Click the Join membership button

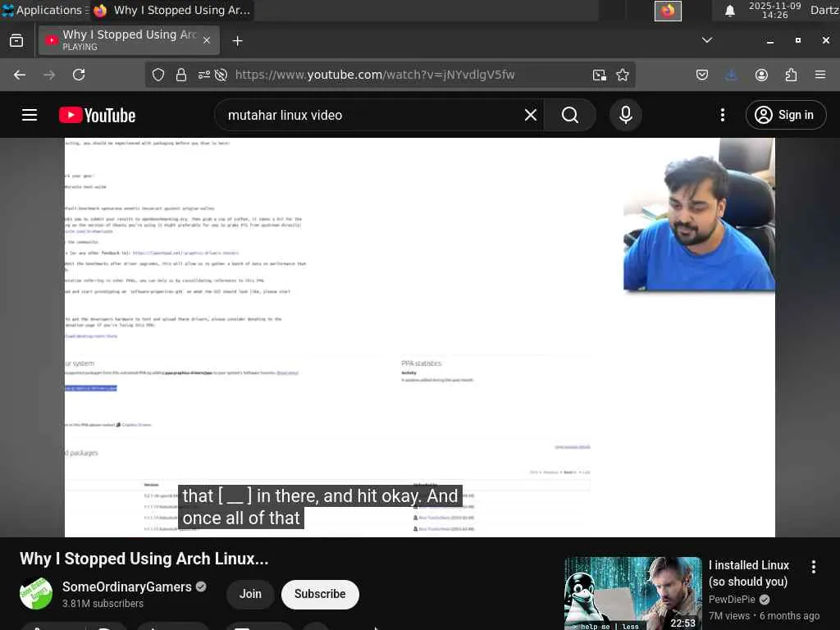(250, 594)
